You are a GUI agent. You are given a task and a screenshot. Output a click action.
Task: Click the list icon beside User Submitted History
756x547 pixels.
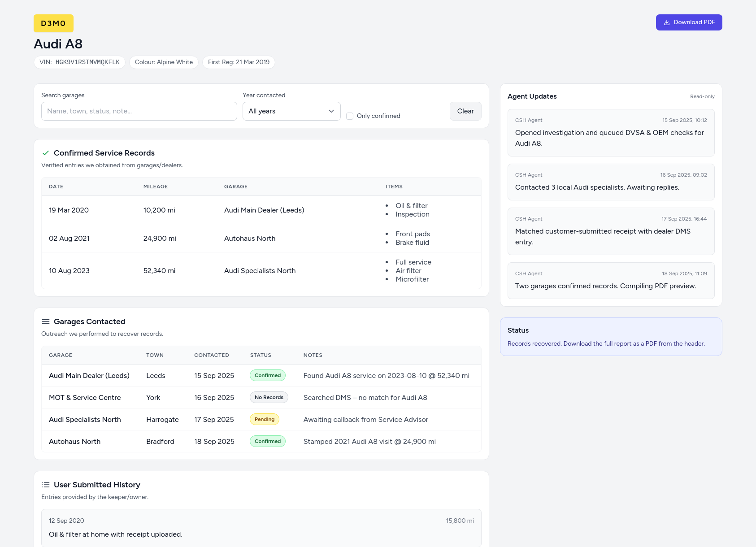tap(46, 485)
